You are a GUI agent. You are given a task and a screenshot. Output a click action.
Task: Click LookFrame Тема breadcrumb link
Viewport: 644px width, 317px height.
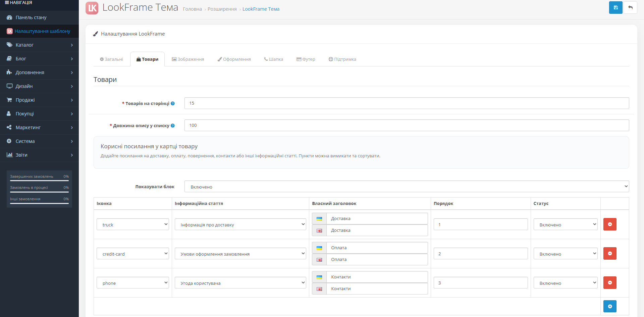261,9
